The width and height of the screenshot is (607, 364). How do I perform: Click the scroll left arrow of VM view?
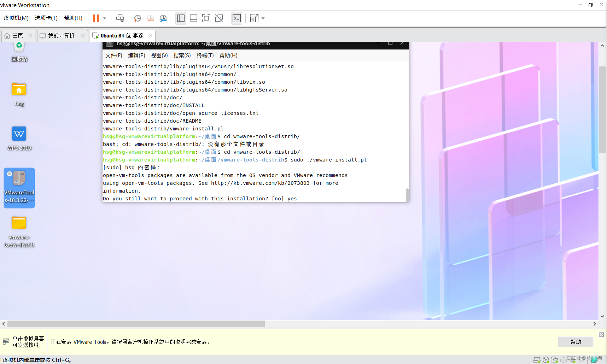[3, 324]
